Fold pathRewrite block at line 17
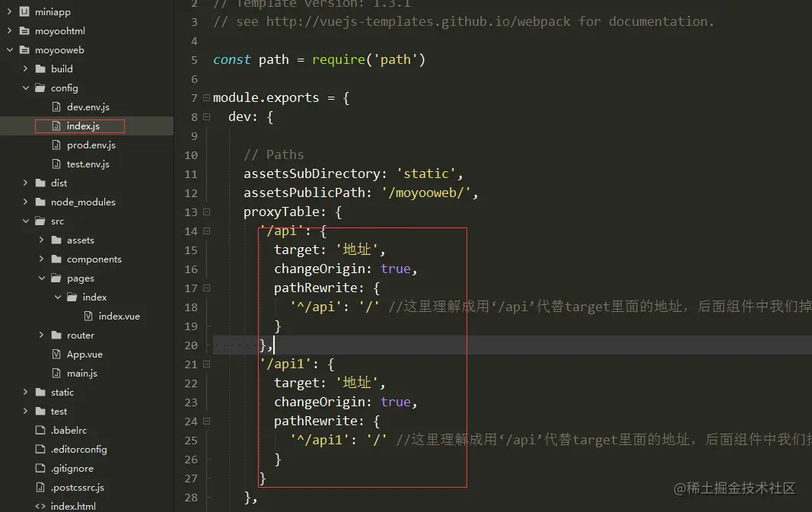Screen dimensions: 812x512 point(207,288)
